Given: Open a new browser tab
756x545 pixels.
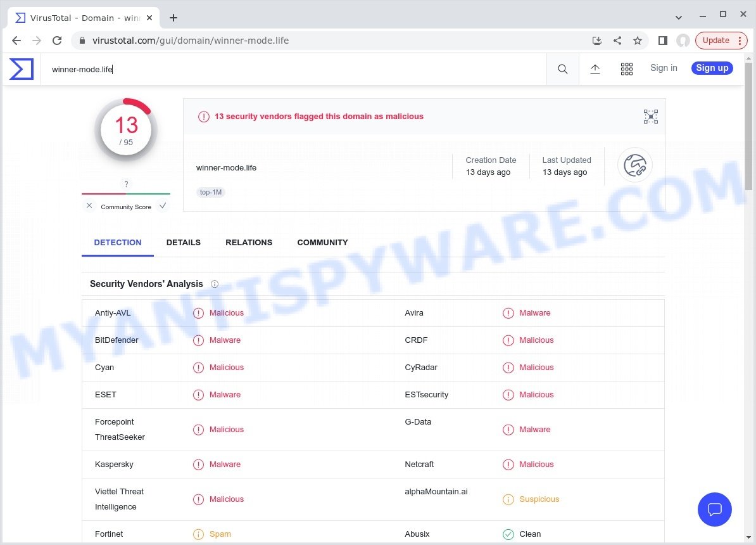Looking at the screenshot, I should [173, 18].
